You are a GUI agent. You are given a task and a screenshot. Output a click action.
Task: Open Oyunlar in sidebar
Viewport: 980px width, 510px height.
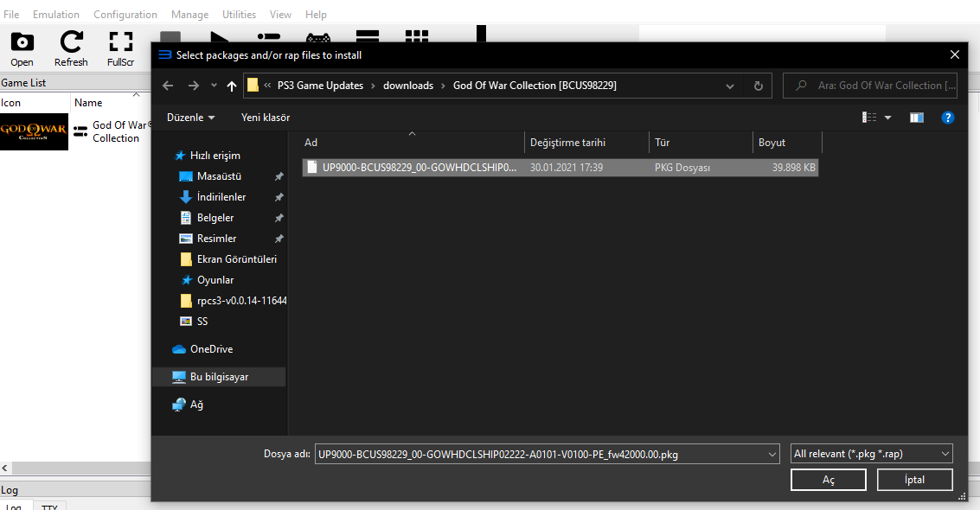click(215, 280)
